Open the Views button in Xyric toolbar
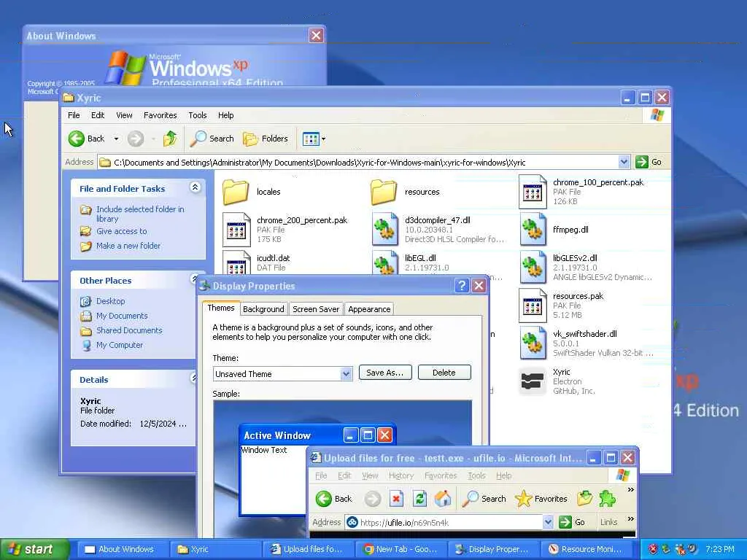The height and width of the screenshot is (560, 747). point(311,139)
